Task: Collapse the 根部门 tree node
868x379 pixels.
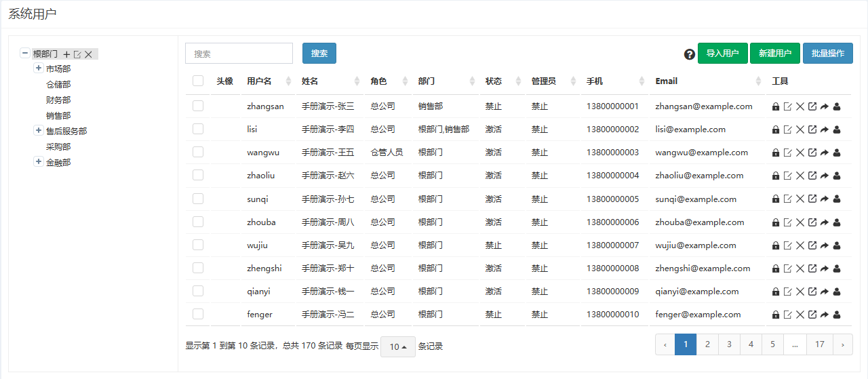Action: click(x=25, y=53)
